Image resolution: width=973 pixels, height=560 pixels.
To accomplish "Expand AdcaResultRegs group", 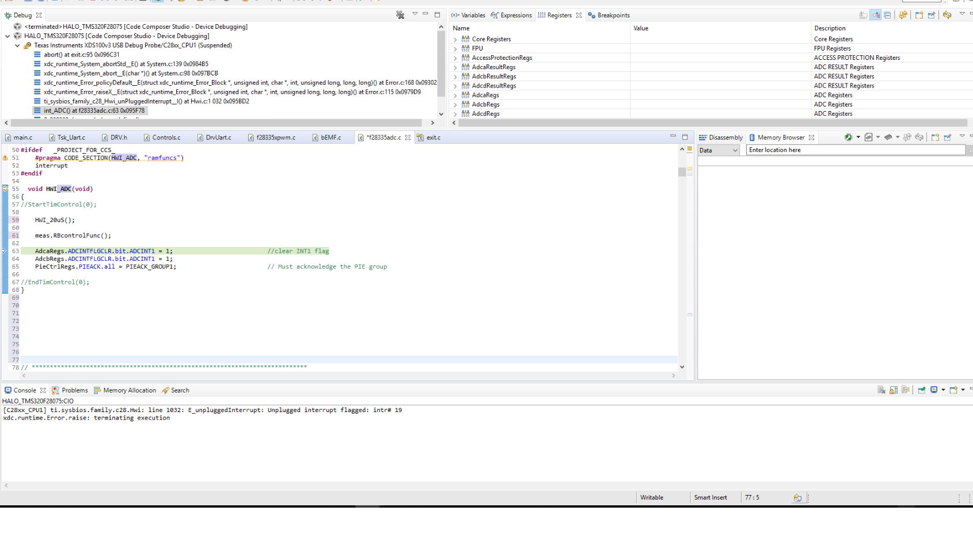I will click(x=455, y=67).
